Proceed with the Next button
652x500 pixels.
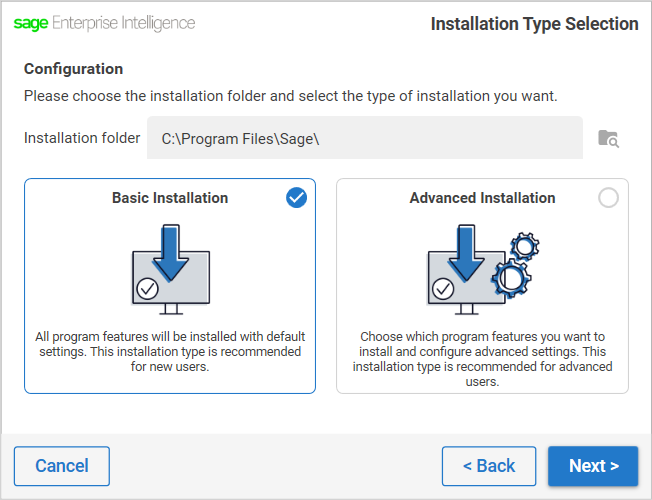[593, 466]
